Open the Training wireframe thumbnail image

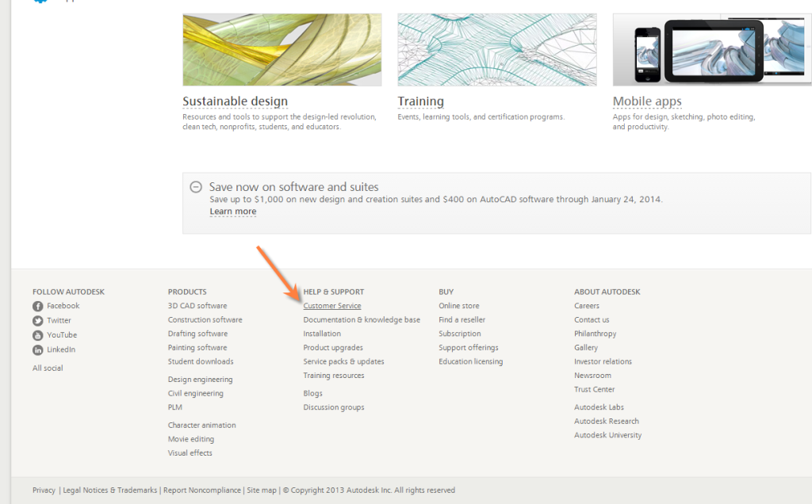[497, 50]
